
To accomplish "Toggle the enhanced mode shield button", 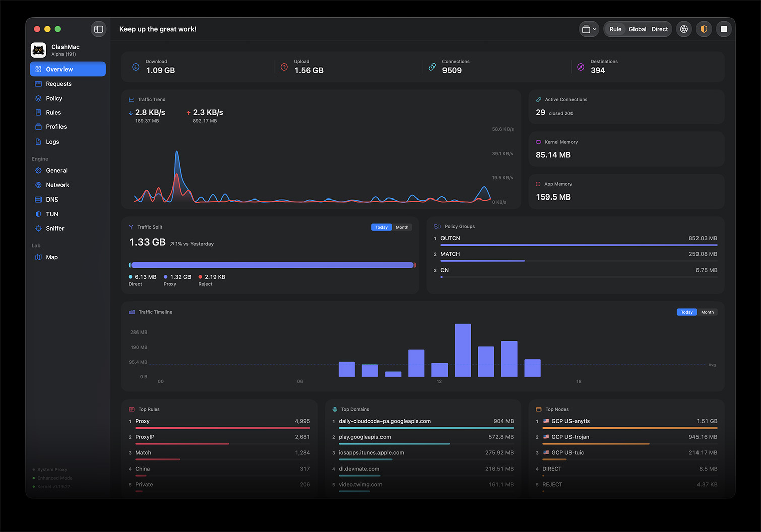I will 704,29.
